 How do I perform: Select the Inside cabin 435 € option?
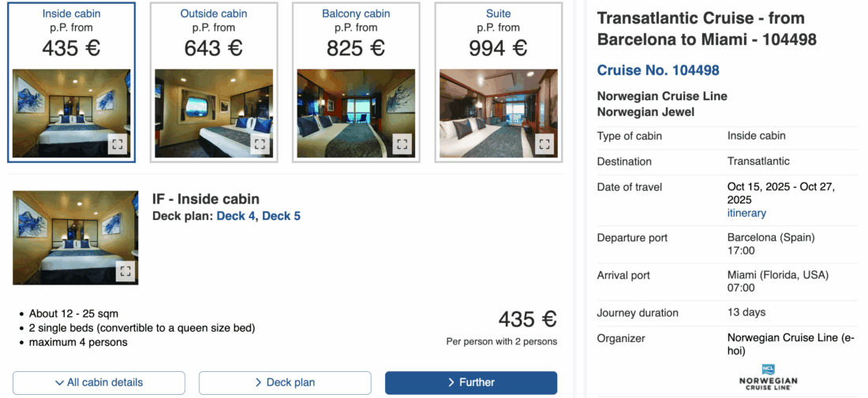click(71, 35)
